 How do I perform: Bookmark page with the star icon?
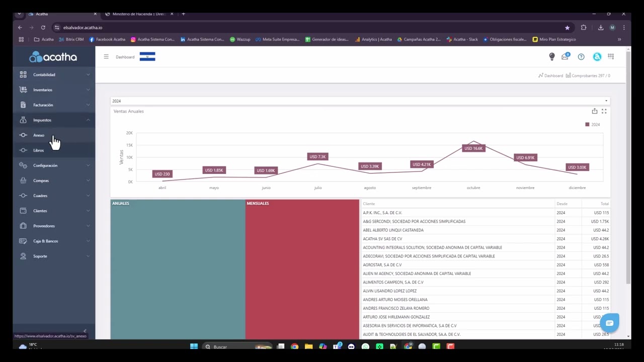(x=568, y=28)
